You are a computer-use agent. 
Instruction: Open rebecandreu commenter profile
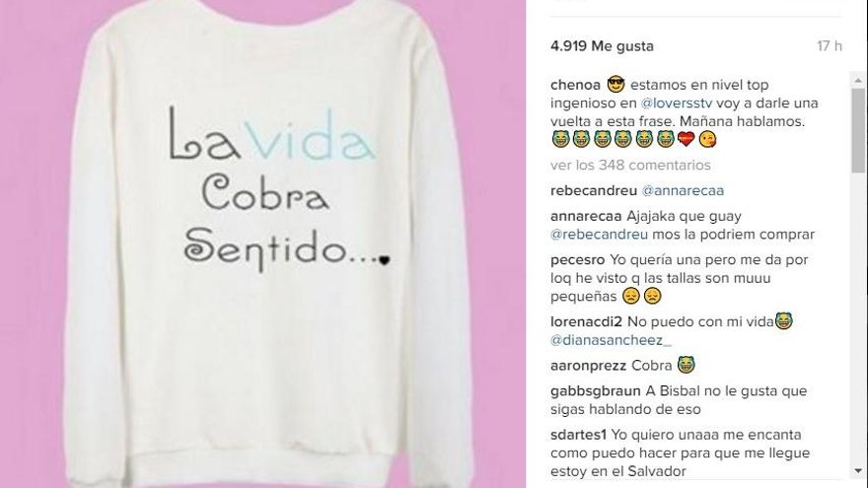[594, 191]
